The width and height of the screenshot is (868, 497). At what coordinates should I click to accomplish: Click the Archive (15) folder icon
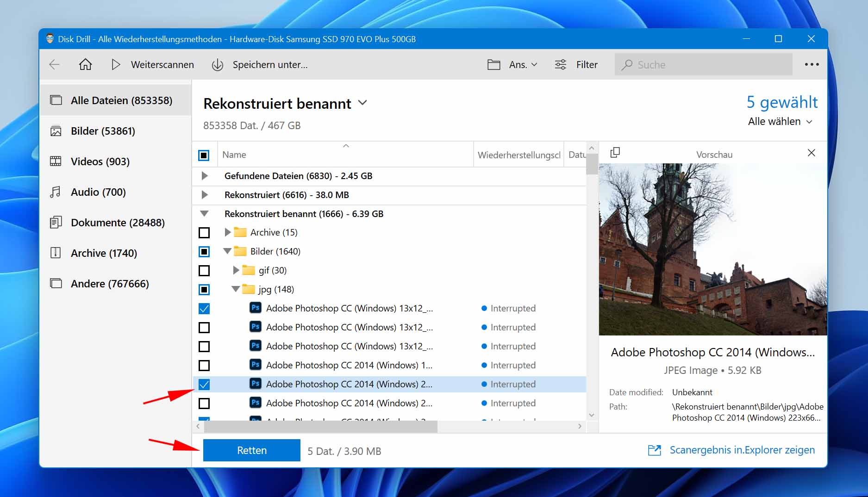(x=240, y=232)
